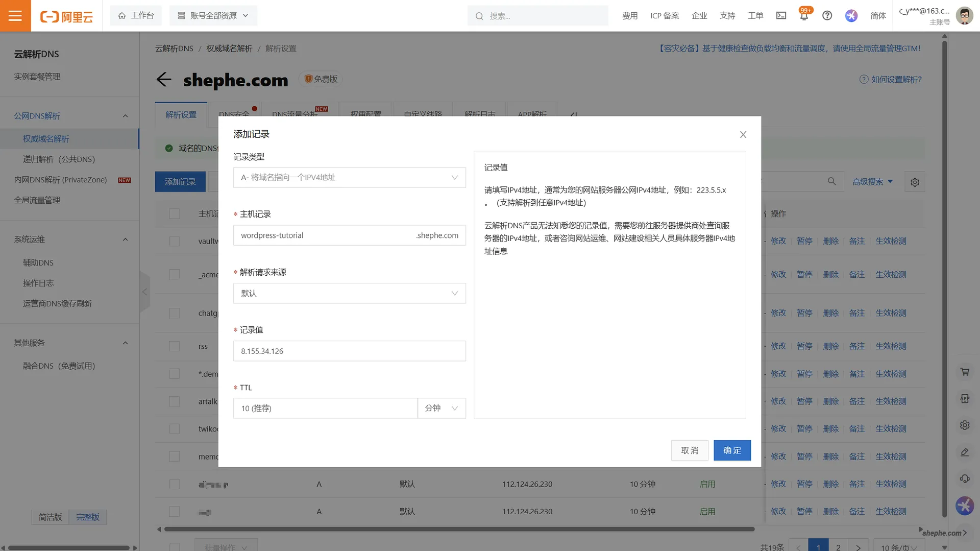Open the TTL 分钟 unit dropdown

(441, 408)
